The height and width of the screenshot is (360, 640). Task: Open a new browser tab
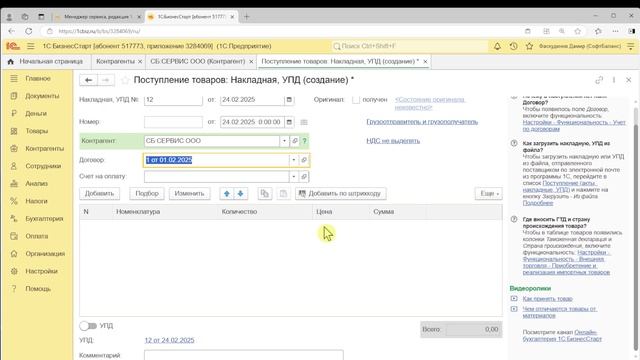tap(246, 17)
